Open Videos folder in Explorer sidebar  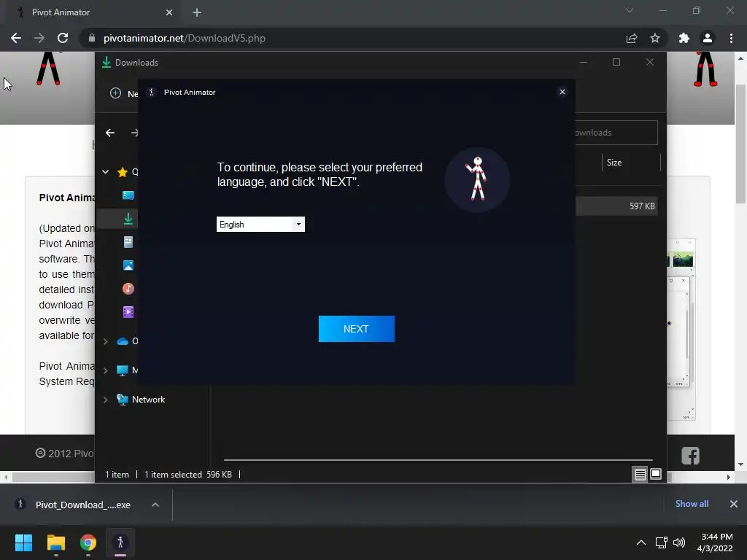(128, 312)
